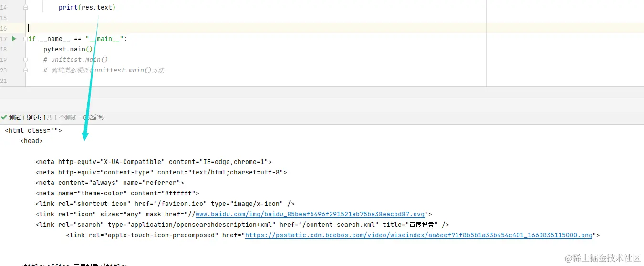This screenshot has height=266, width=644.
Task: Click line number 15 in the gutter
Action: point(4,18)
